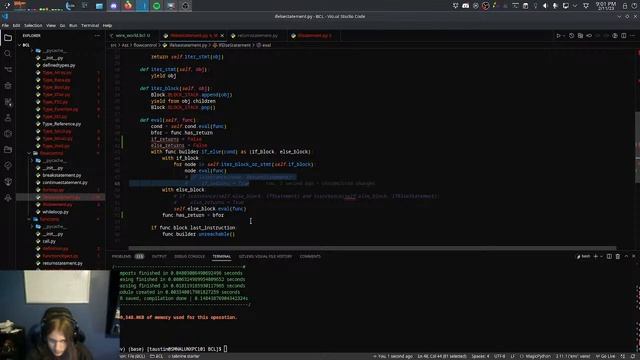Viewport: 640px width, 360px height.
Task: Click the kill terminal trash icon
Action: tap(618, 256)
